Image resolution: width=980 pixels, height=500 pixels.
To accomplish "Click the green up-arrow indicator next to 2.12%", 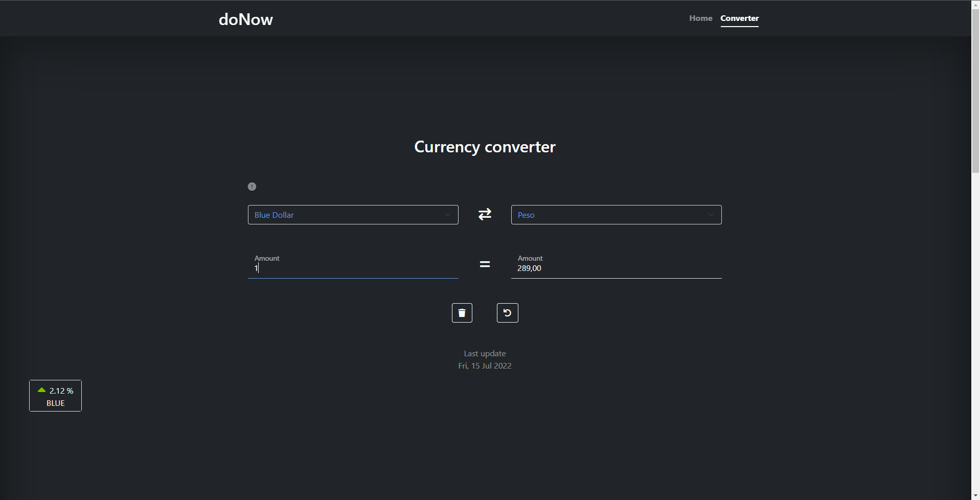I will click(41, 390).
